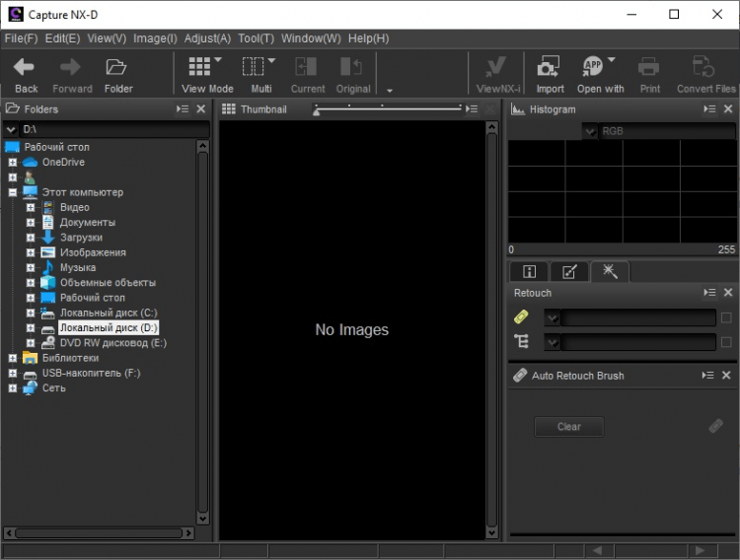Expand the Локальный диск (C:) tree node
The height and width of the screenshot is (560, 740).
coord(31,313)
